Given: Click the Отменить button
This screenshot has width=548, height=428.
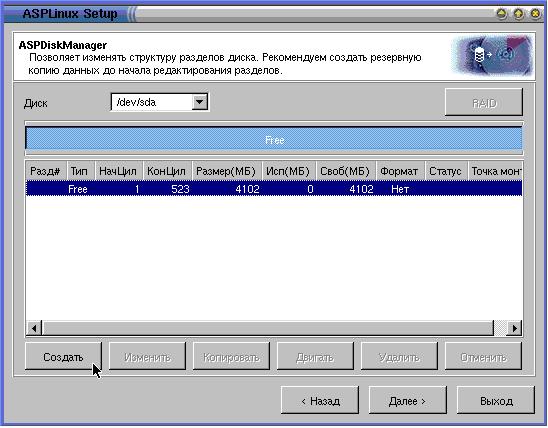Looking at the screenshot, I should click(483, 357).
